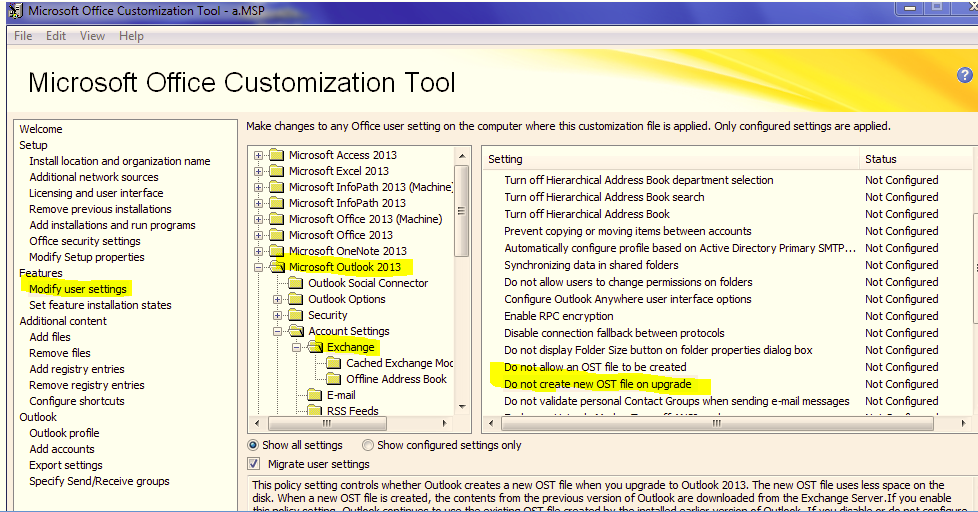Select the E-mail folder icon
The image size is (978, 512).
(315, 395)
